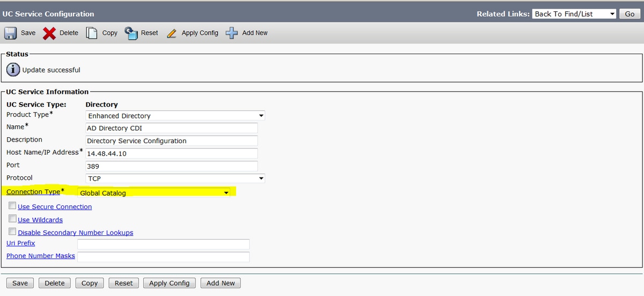Click the Host Name/IP Address field
644x296 pixels.
(172, 153)
